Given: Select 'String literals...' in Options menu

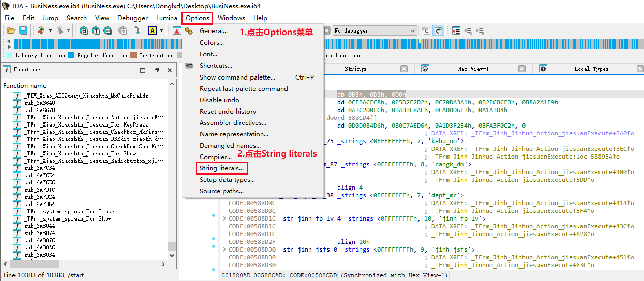Looking at the screenshot, I should click(221, 168).
